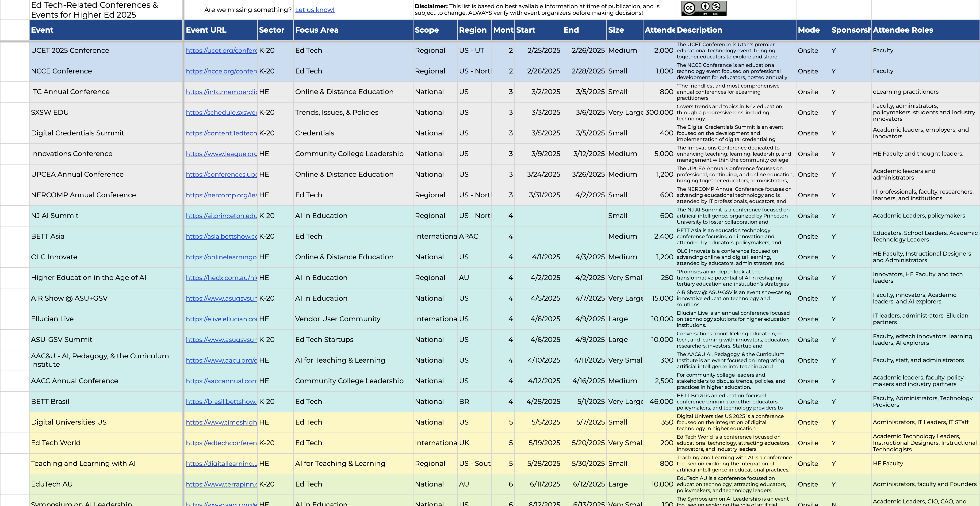The image size is (980, 506).
Task: Select the 'SXSW EDU' event cell
Action: click(106, 113)
